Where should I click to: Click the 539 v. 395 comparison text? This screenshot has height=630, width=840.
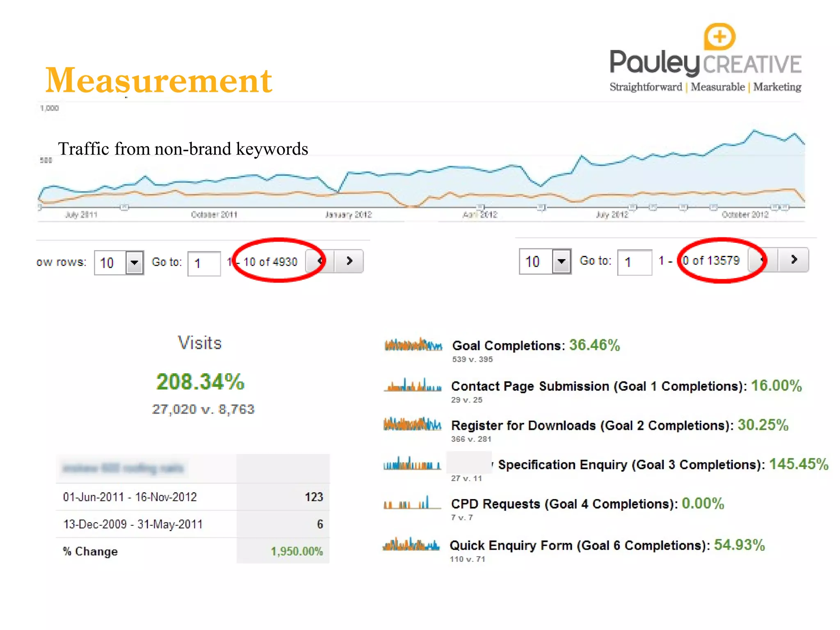click(472, 359)
